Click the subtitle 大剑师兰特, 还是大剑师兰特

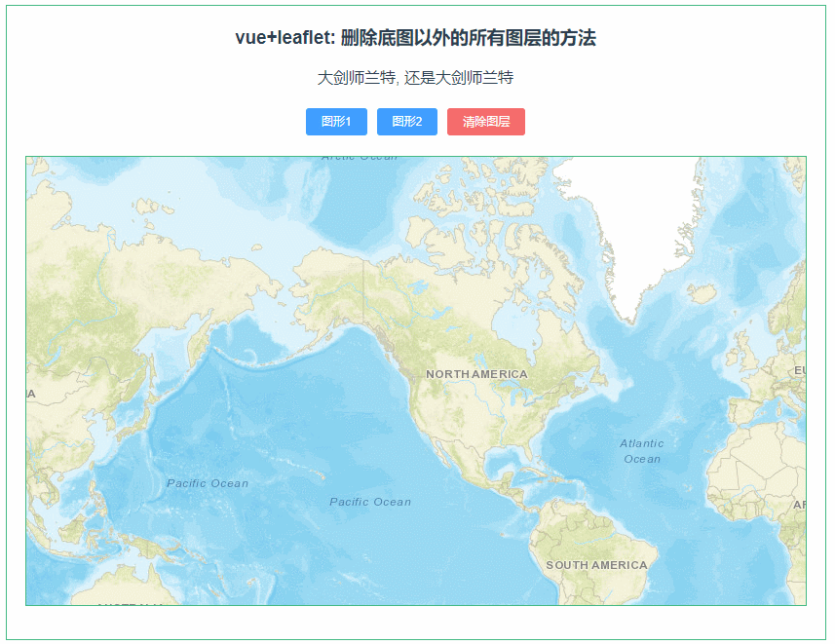tap(415, 78)
